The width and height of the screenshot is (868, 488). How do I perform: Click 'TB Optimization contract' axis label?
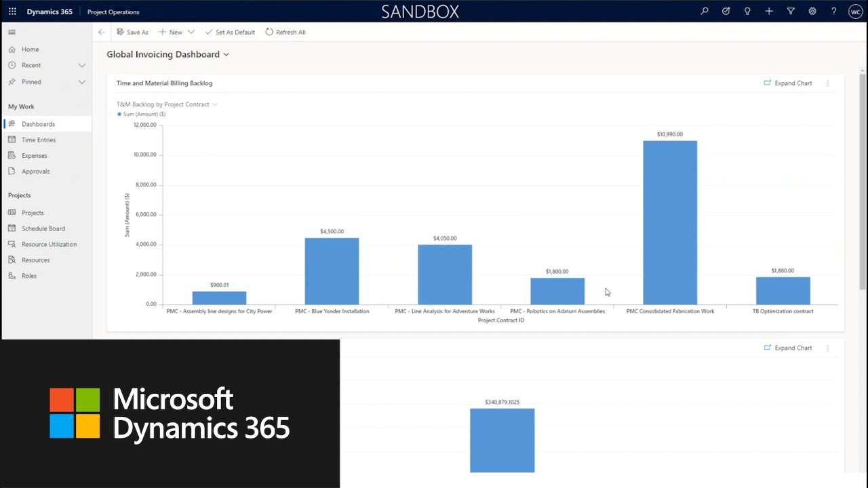click(783, 311)
